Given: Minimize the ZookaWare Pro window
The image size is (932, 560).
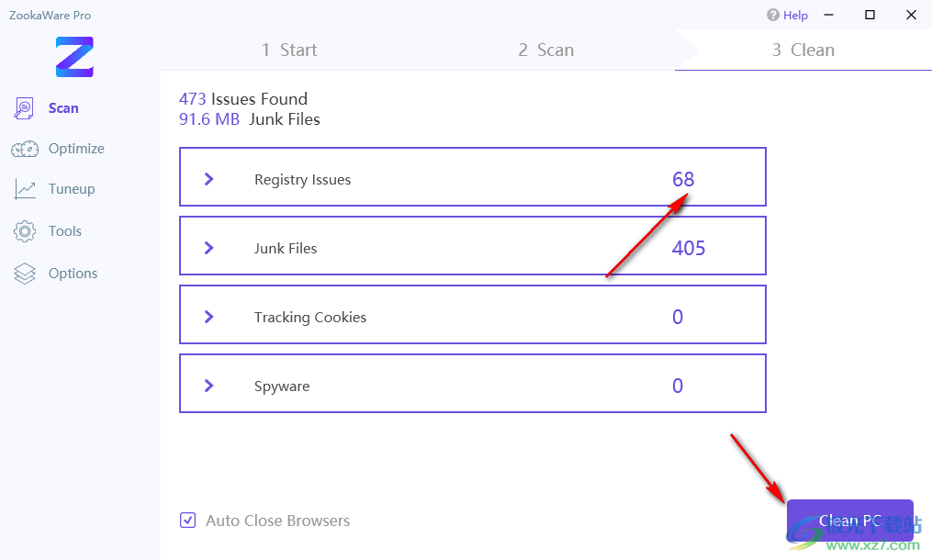Looking at the screenshot, I should click(829, 15).
